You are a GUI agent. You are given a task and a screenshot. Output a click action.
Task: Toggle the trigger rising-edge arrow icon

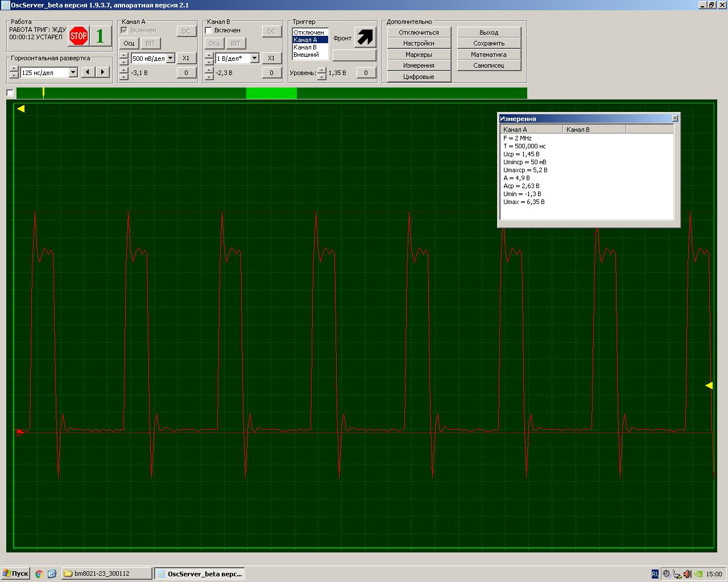pos(365,37)
